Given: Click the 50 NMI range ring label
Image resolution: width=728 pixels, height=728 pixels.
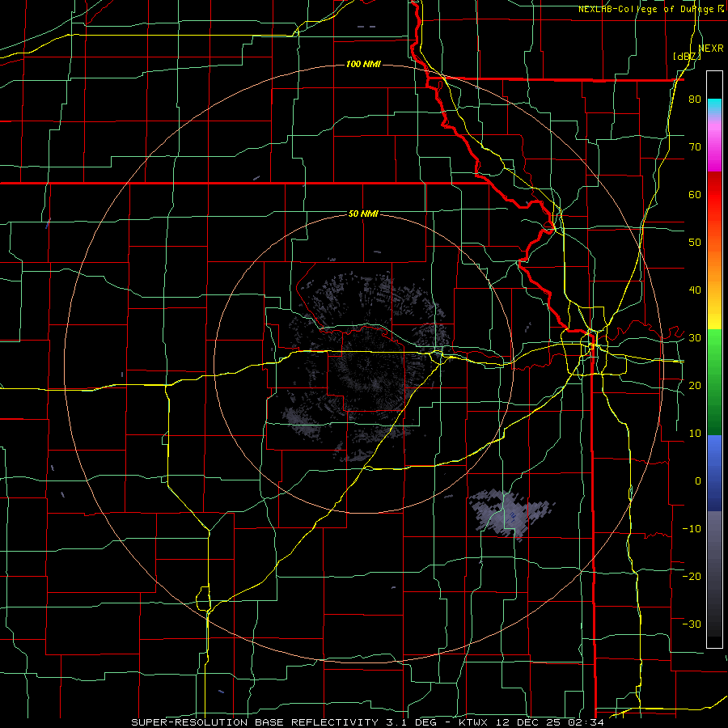Looking at the screenshot, I should point(363,214).
